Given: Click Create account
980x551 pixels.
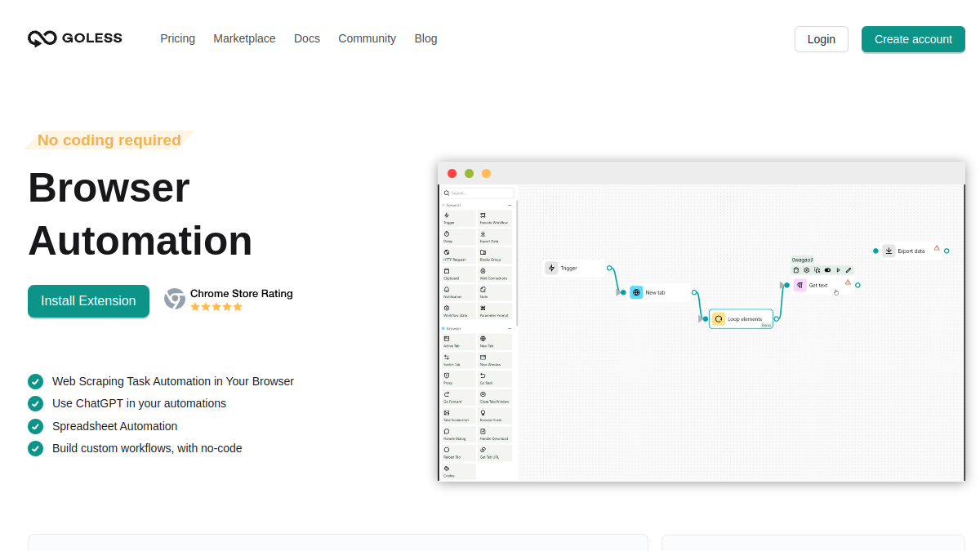Looking at the screenshot, I should tap(913, 39).
